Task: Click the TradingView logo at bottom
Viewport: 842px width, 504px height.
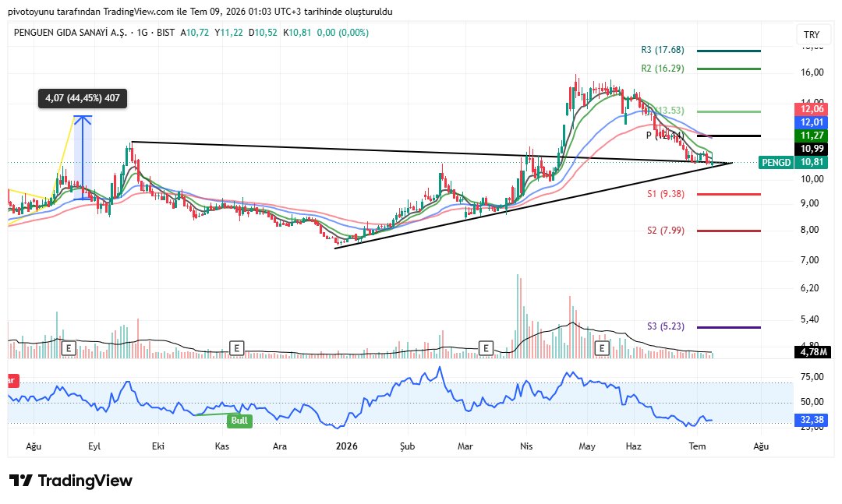Action: point(71,481)
